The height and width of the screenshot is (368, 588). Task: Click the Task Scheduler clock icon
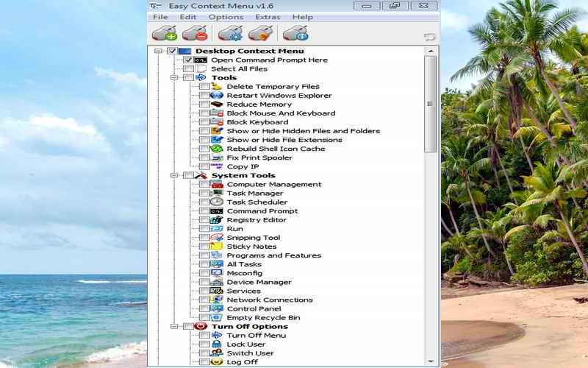[216, 202]
